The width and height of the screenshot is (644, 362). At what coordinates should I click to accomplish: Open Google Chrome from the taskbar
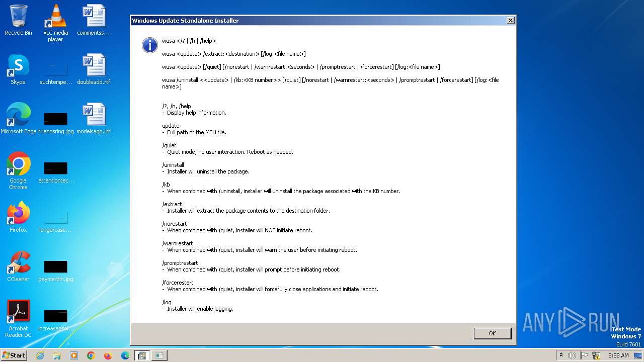[x=91, y=355]
